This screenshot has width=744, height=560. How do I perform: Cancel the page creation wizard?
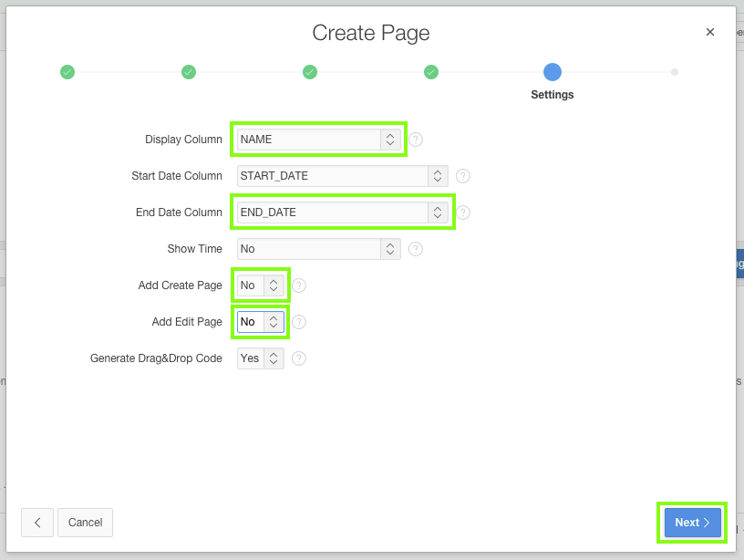pyautogui.click(x=85, y=523)
